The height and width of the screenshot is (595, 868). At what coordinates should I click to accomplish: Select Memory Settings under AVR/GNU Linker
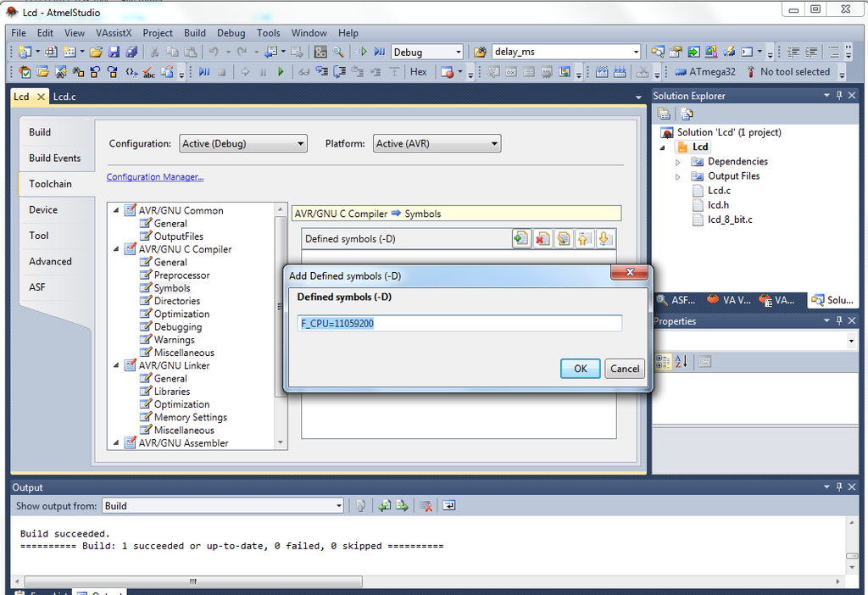(x=191, y=417)
